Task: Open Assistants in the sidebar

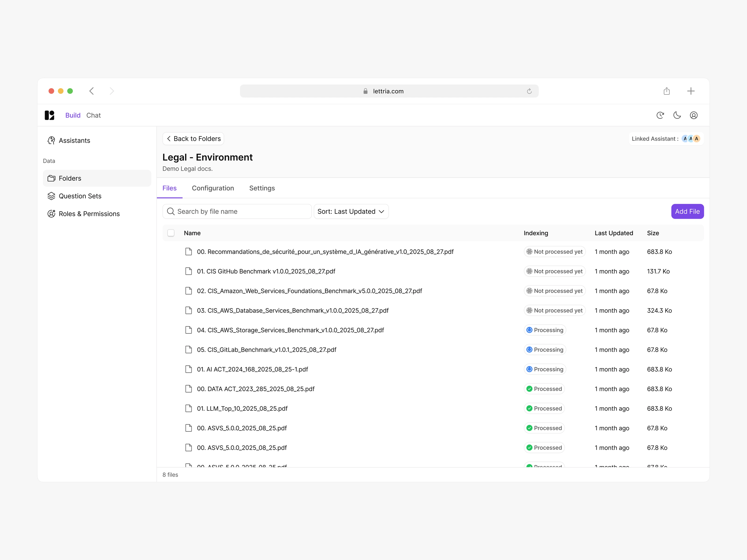Action: pyautogui.click(x=74, y=140)
